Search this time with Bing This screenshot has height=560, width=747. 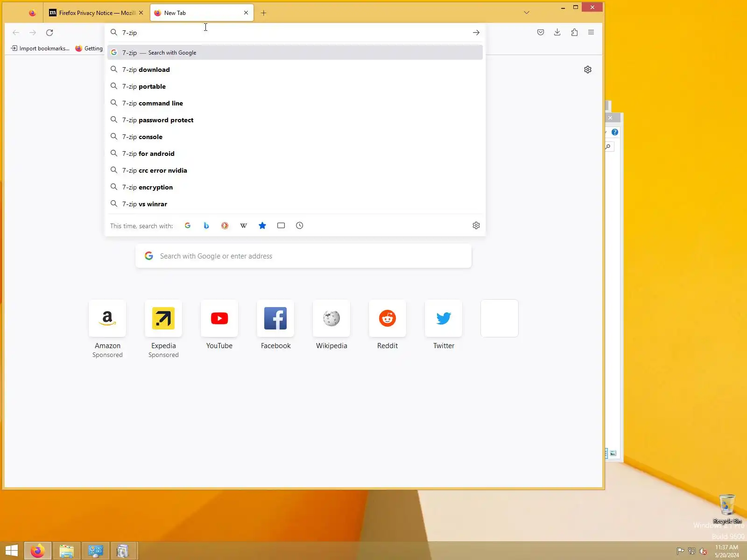[x=206, y=225]
